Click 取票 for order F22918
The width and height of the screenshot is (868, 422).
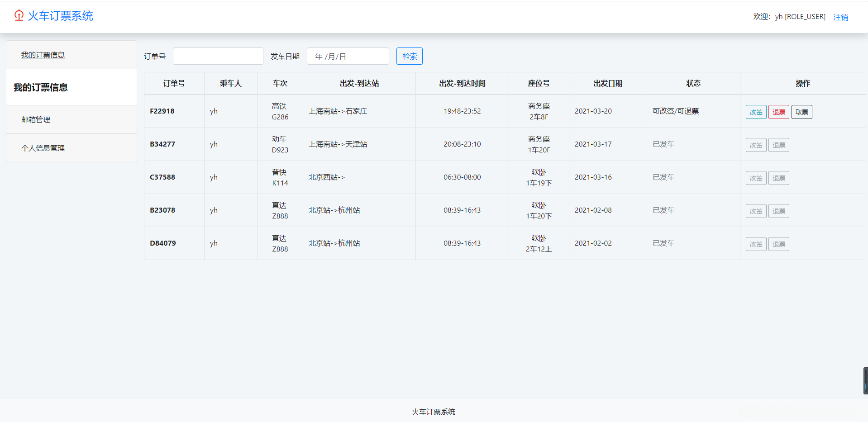(801, 112)
